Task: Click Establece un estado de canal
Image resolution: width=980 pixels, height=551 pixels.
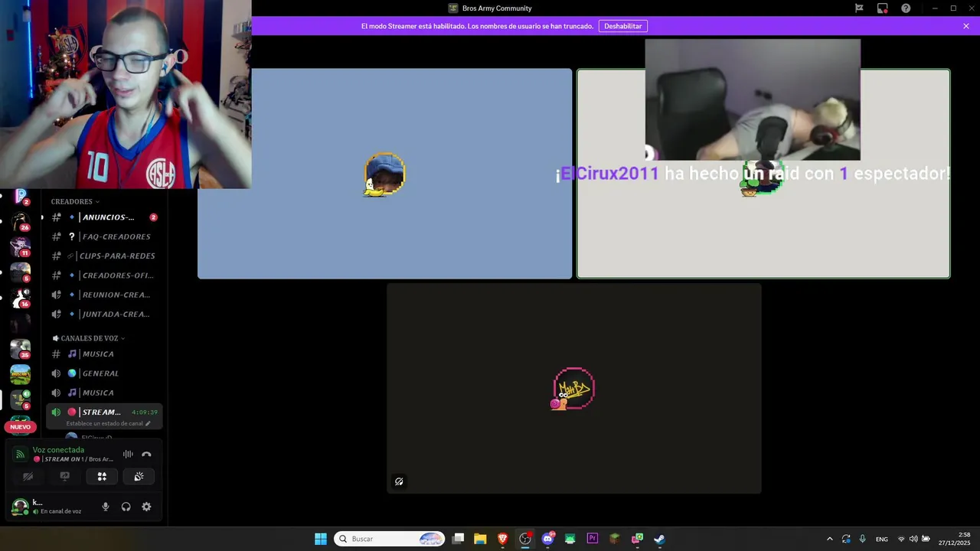Action: point(108,423)
